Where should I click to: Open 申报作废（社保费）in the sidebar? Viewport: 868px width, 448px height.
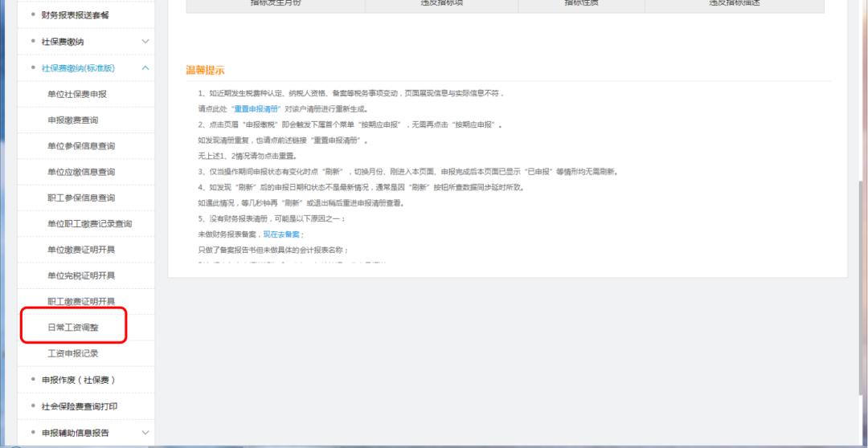[79, 380]
